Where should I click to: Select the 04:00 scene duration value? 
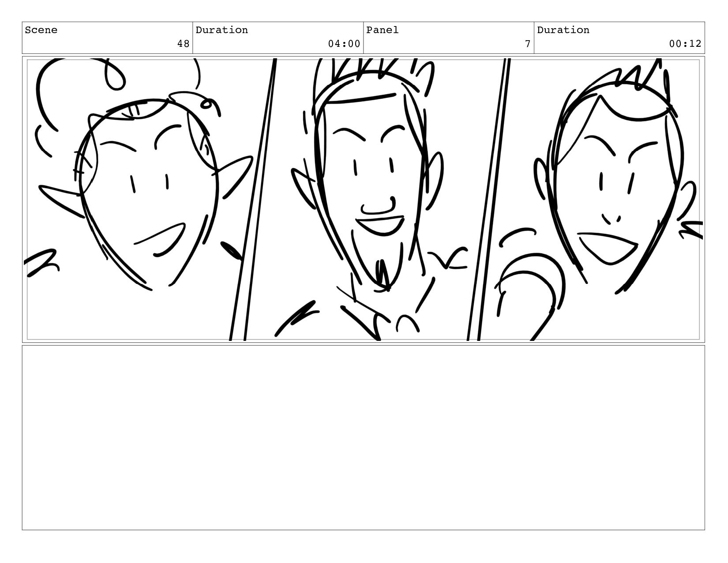tap(344, 44)
